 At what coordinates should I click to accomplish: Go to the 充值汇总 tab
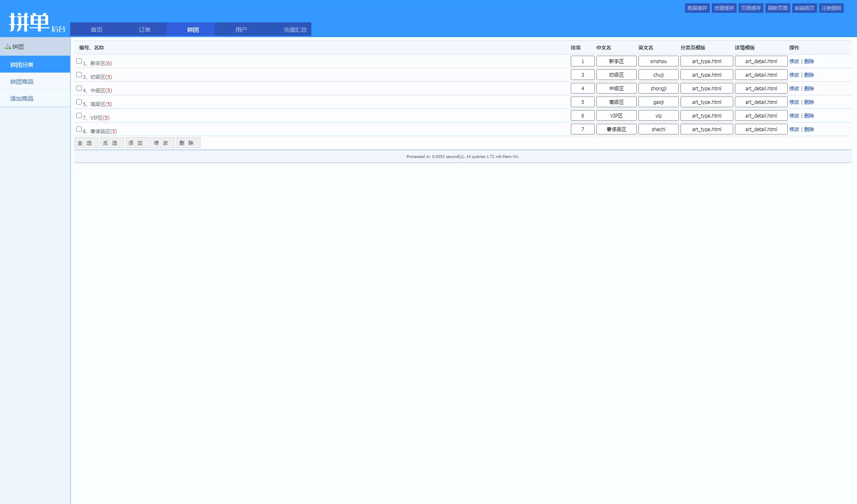295,30
